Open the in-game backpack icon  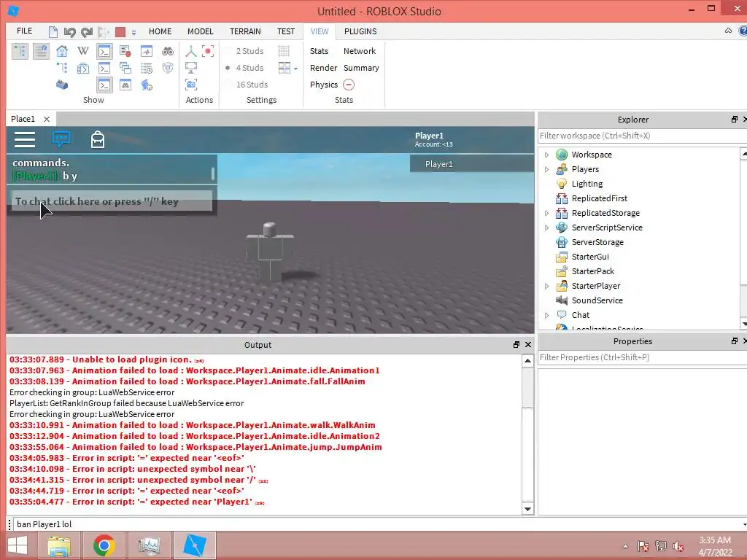[x=98, y=139]
